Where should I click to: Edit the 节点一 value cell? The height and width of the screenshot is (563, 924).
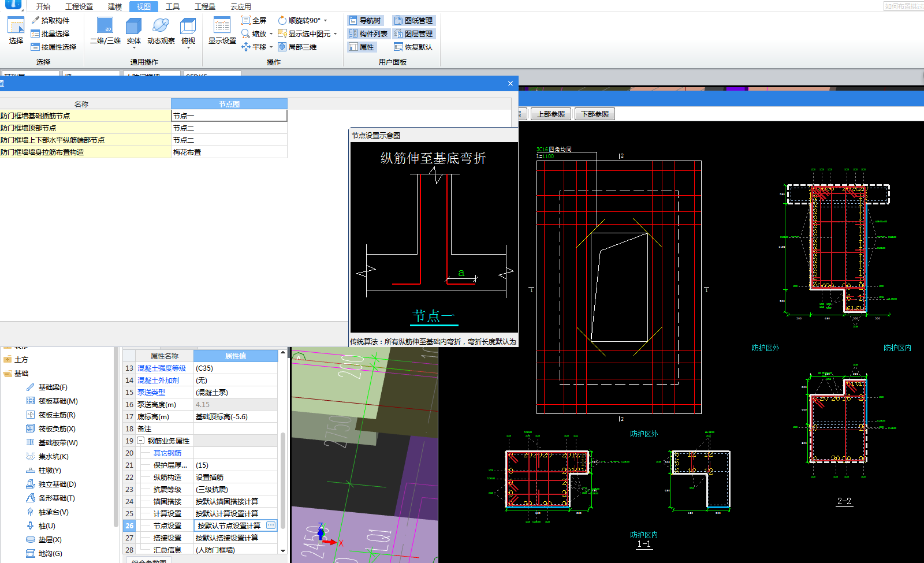point(229,116)
